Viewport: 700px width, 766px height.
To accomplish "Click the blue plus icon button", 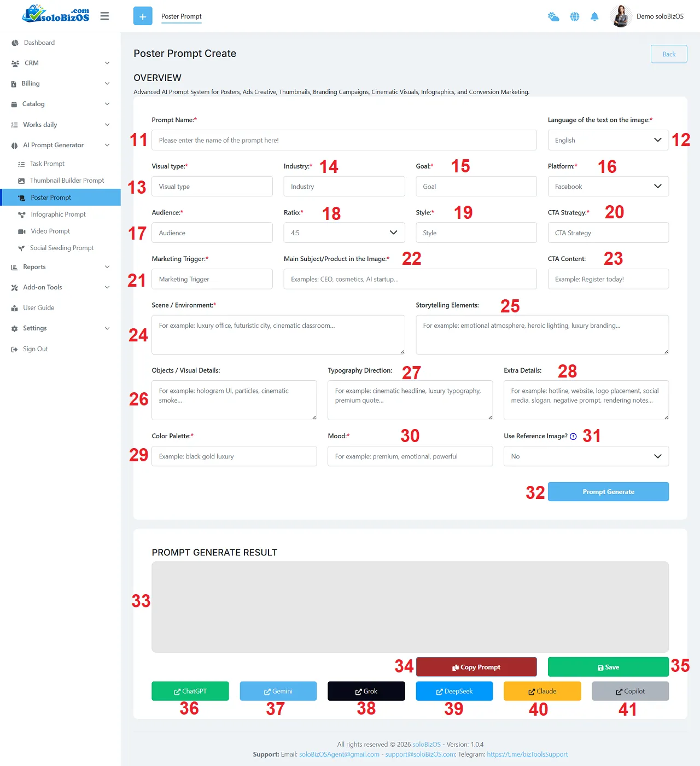I will click(x=143, y=16).
